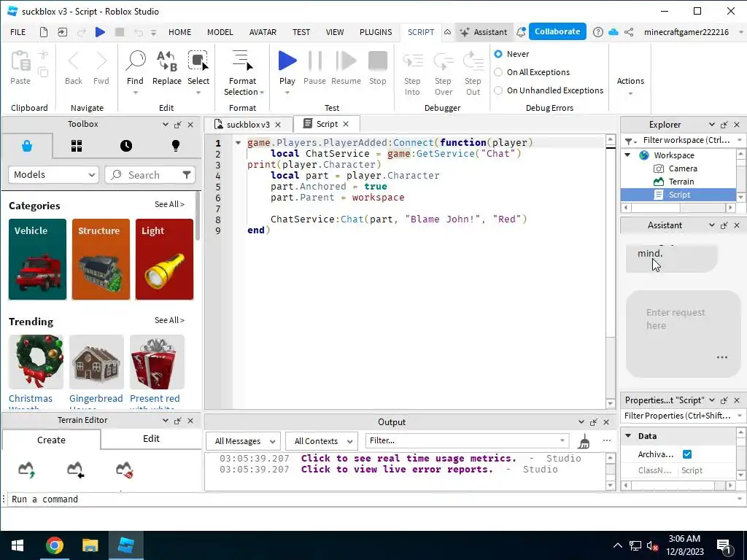The height and width of the screenshot is (560, 747).
Task: Click the share icon beside the username
Action: point(629,32)
